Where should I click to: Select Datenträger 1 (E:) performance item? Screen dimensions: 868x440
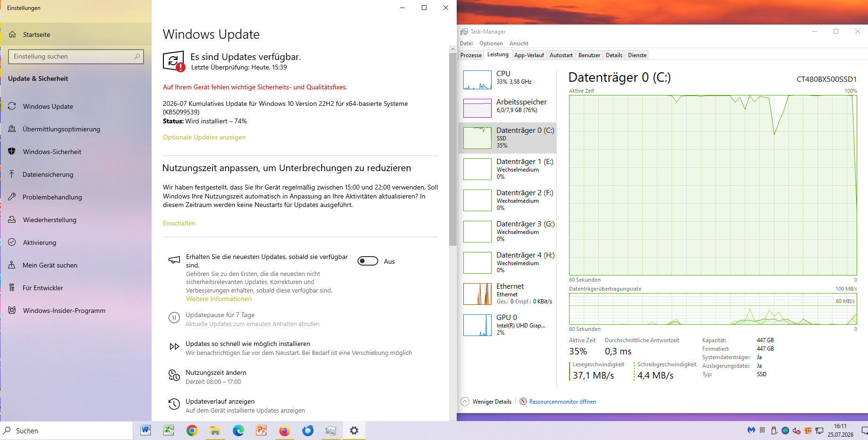(508, 169)
